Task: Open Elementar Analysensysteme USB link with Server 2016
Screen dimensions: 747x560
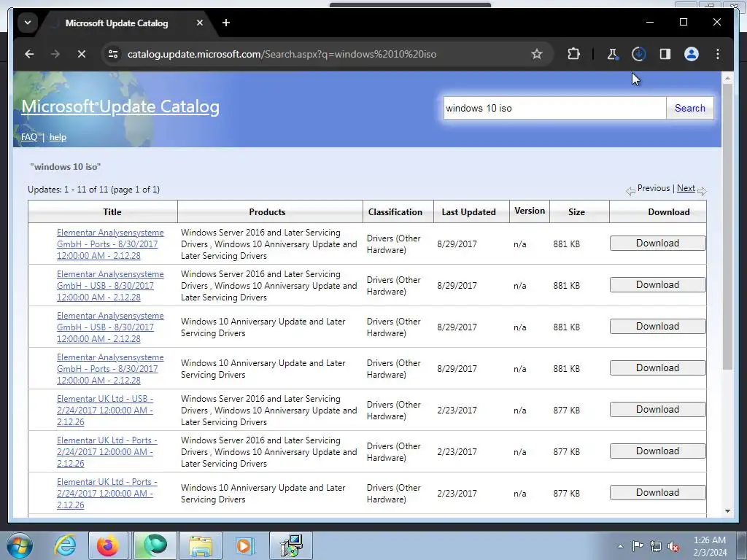Action: pyautogui.click(x=110, y=286)
